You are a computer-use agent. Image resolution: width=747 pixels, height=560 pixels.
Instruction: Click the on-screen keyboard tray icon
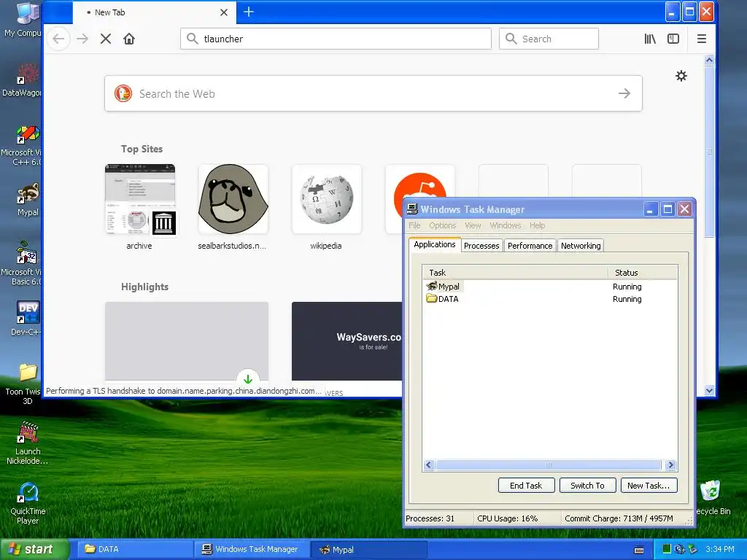(639, 550)
